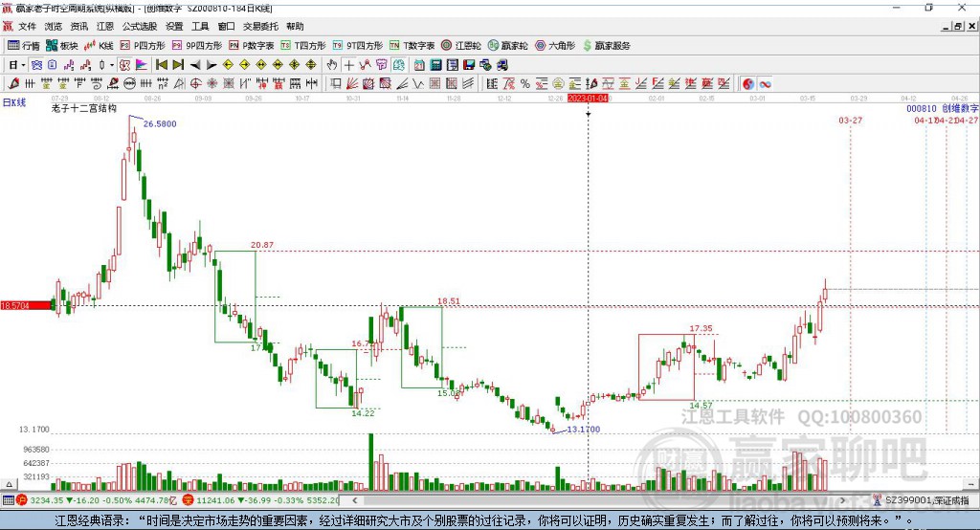Image resolution: width=980 pixels, height=530 pixels.
Task: Select the circle target cycle tool
Action: (x=195, y=84)
